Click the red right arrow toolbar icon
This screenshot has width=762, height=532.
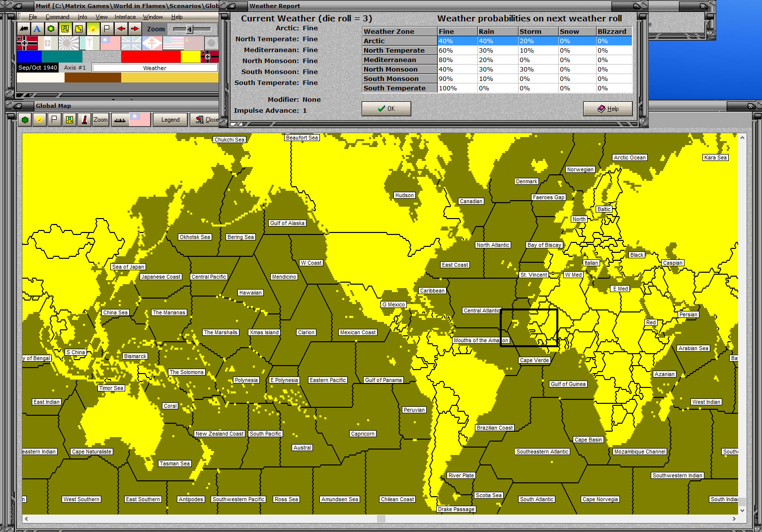point(135,29)
